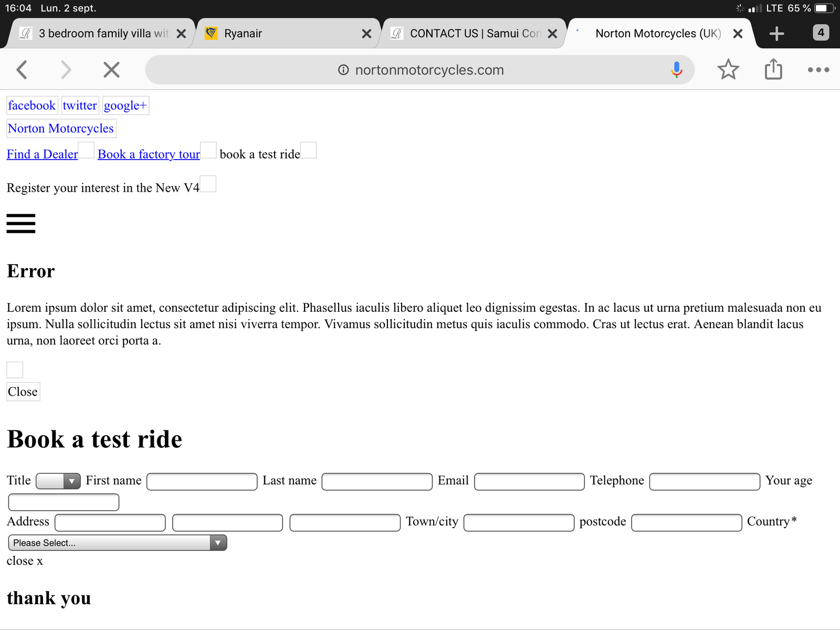Show tab switcher with the 4 badge
Viewport: 840px width, 630px height.
(x=821, y=33)
